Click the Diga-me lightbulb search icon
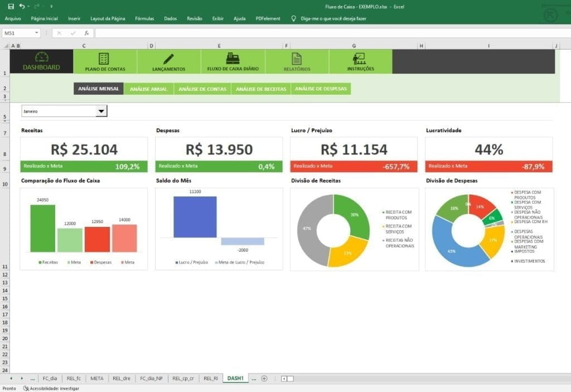 pyautogui.click(x=293, y=18)
